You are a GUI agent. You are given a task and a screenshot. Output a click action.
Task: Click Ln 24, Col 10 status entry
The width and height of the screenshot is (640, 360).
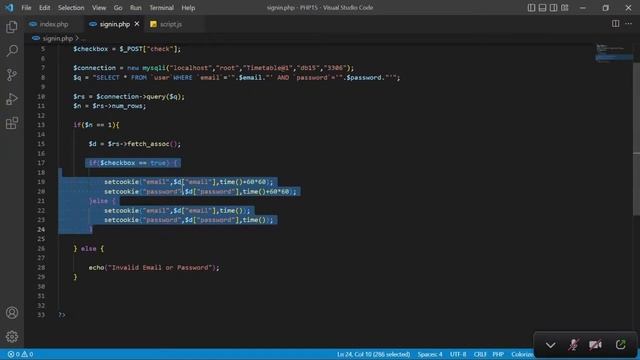tap(373, 354)
